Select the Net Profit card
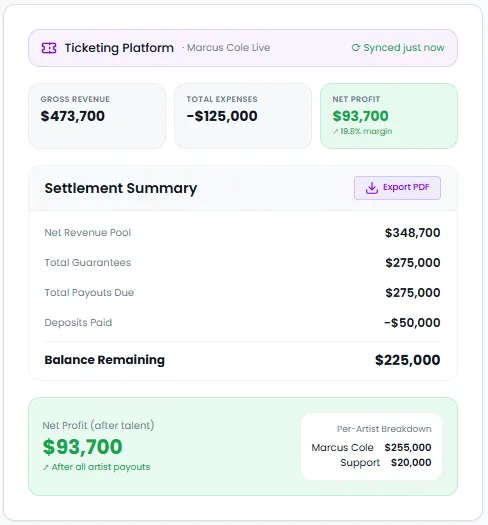The image size is (488, 525). [x=389, y=116]
